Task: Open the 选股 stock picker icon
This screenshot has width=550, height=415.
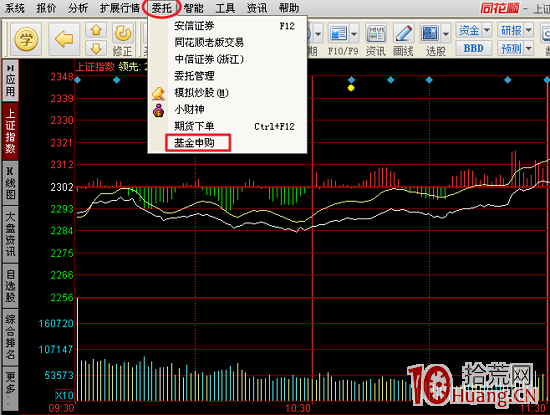Action: coord(430,34)
